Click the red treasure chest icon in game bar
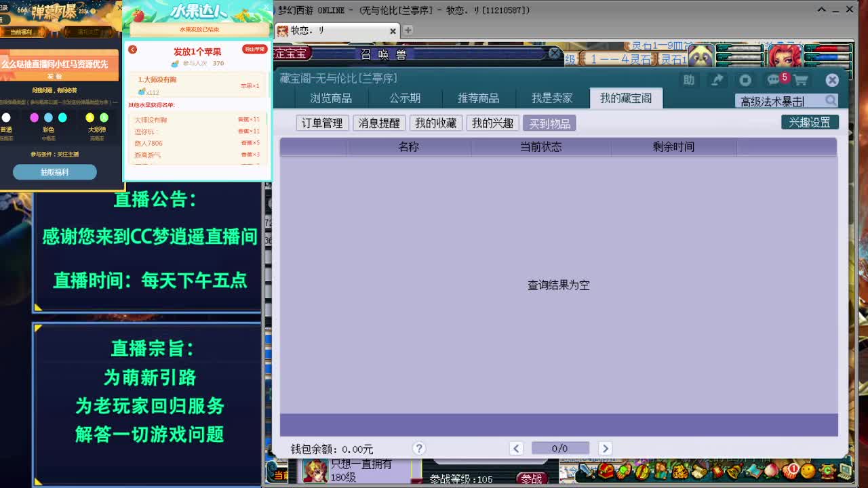Image resolution: width=868 pixels, height=488 pixels. click(606, 470)
